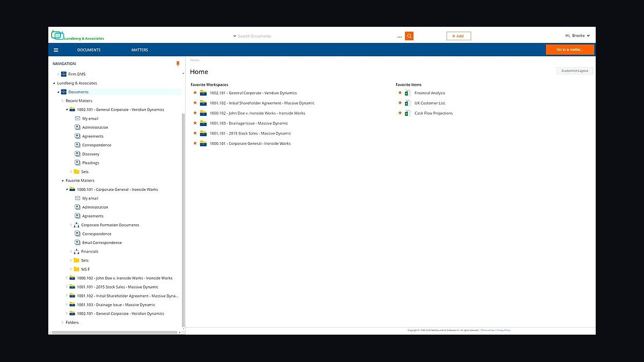644x362 pixels.
Task: Open the Excel icon beside UK Customer List
Action: (407, 103)
